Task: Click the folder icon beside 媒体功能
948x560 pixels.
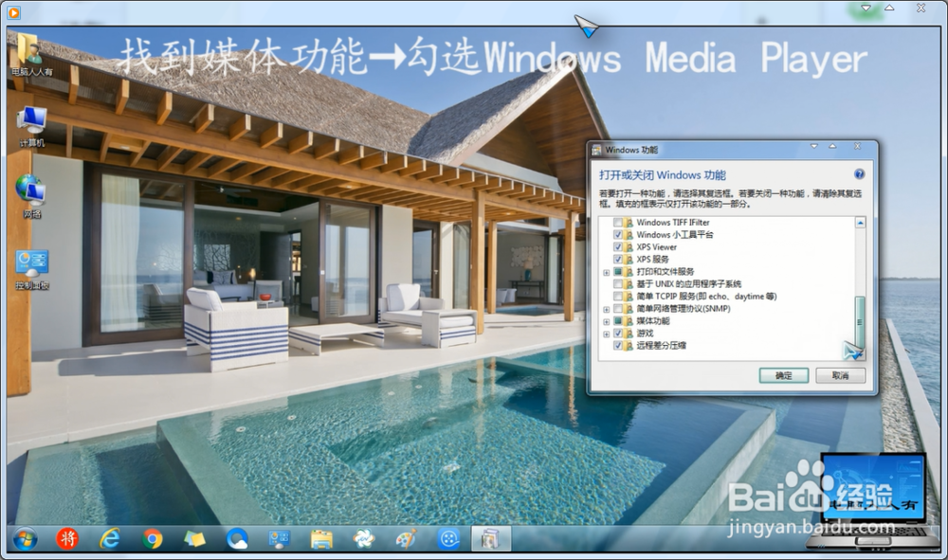Action: point(629,321)
